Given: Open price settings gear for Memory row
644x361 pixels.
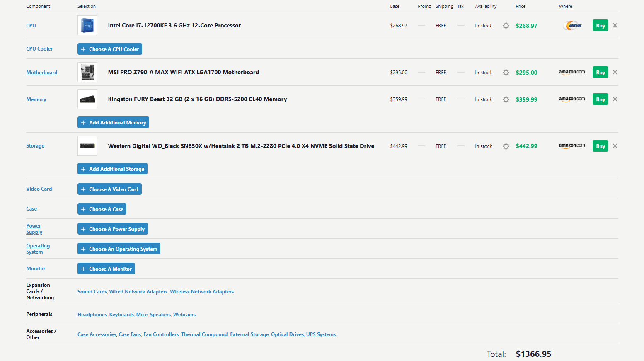Looking at the screenshot, I should pyautogui.click(x=506, y=99).
